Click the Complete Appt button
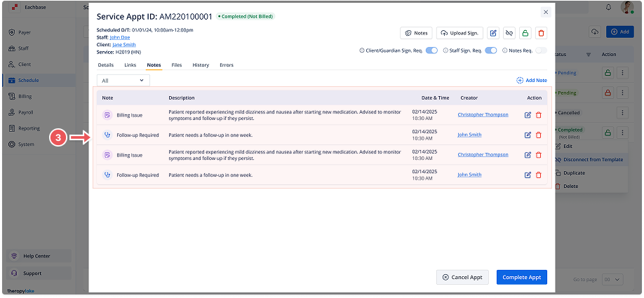The image size is (644, 298). click(522, 277)
